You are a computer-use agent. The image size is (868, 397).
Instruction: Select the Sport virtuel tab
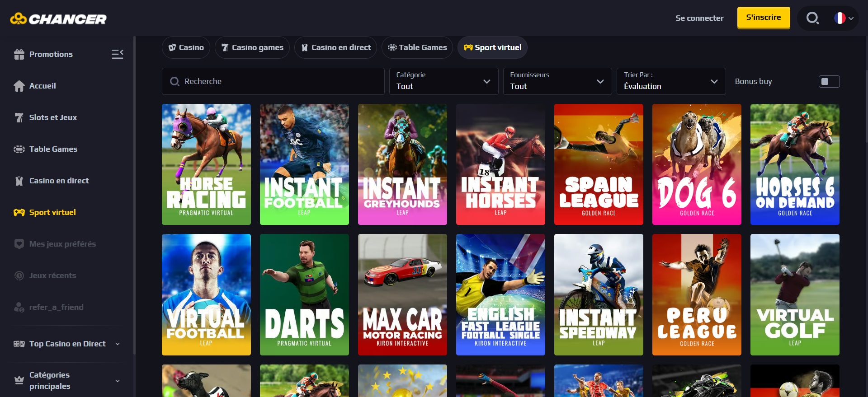click(x=492, y=47)
